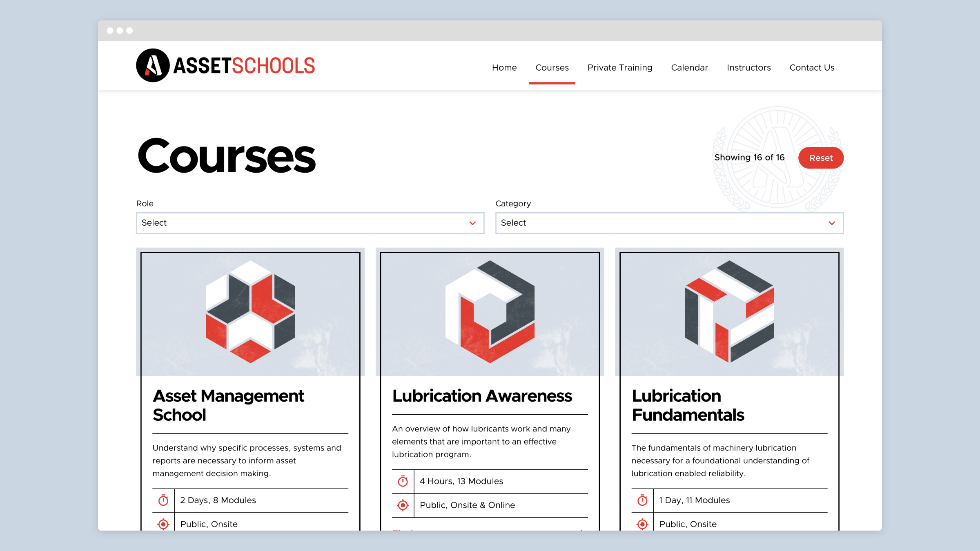The image size is (980, 551).
Task: Click stopwatch icon beside 4 Hours, 13 Modules
Action: click(403, 481)
